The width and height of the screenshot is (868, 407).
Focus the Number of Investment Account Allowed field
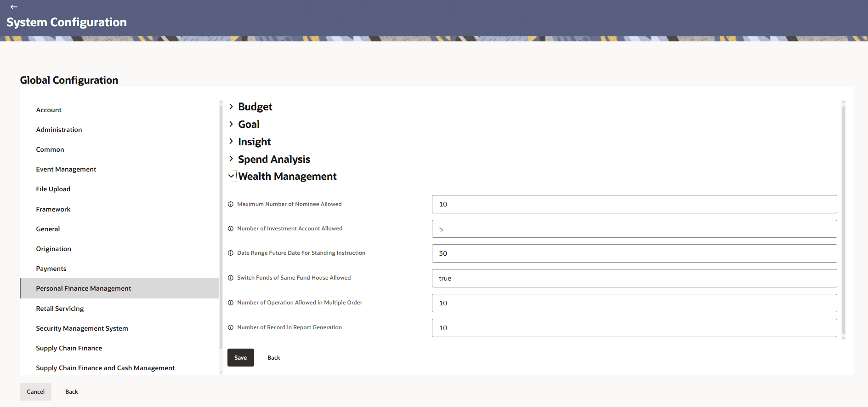coord(634,229)
